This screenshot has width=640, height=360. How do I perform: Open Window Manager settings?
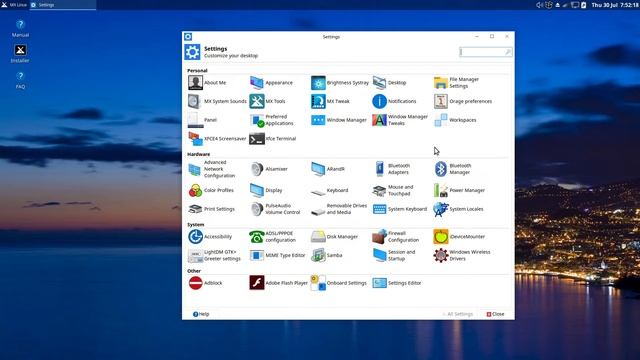pyautogui.click(x=339, y=120)
